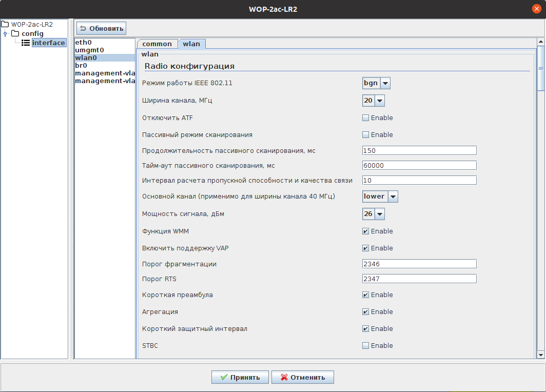This screenshot has width=546, height=392.
Task: Enable the Отключить ATF checkbox
Action: pos(365,118)
